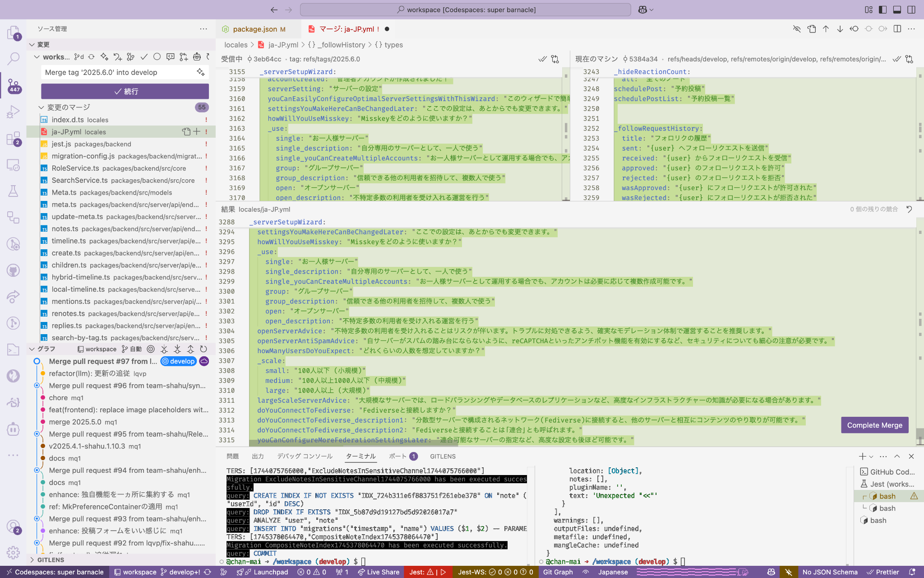
Task: Open file icon on ja-JP.yml row
Action: pyautogui.click(x=186, y=132)
